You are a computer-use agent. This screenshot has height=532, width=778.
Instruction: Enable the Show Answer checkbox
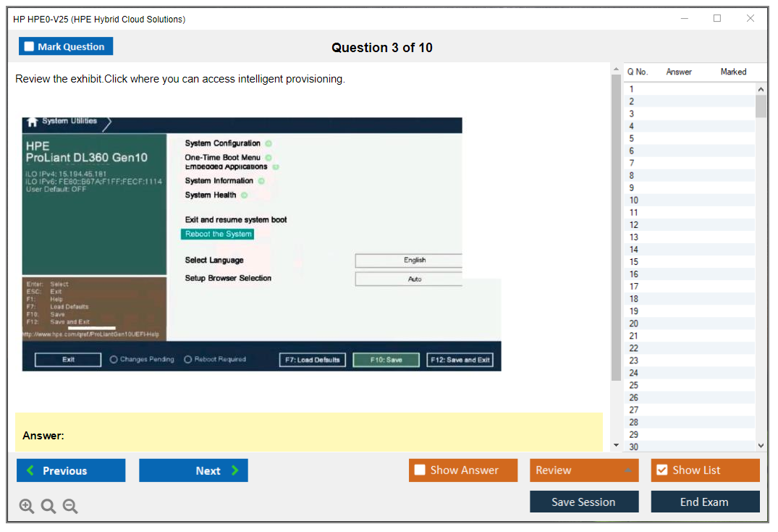[x=420, y=470]
